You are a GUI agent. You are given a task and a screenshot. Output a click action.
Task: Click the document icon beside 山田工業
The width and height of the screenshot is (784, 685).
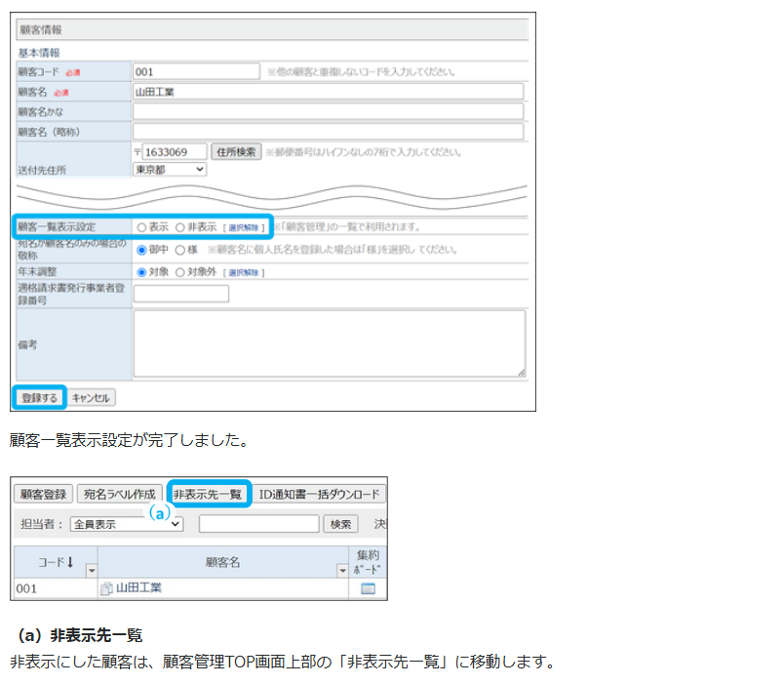pos(106,588)
